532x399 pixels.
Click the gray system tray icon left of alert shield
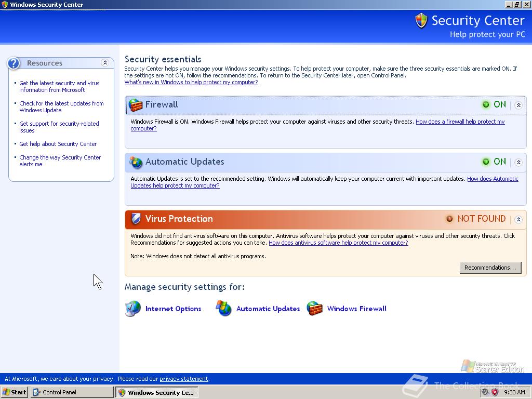pyautogui.click(x=485, y=392)
